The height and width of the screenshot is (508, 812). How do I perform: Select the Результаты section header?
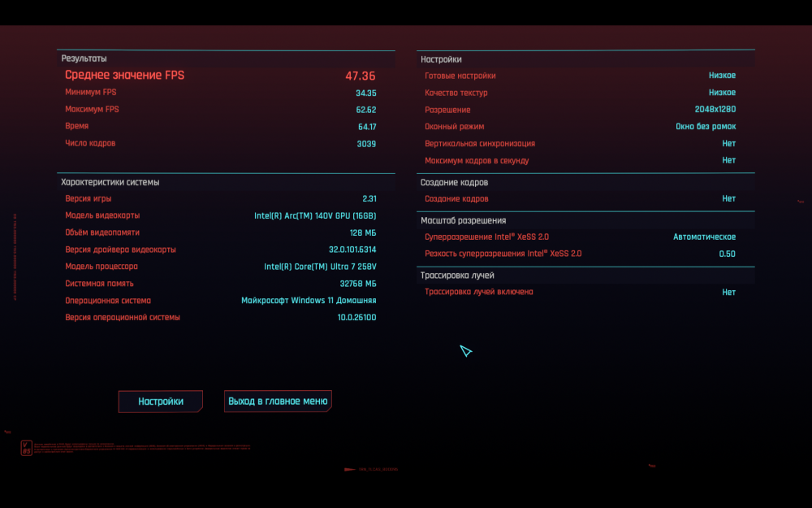point(84,59)
